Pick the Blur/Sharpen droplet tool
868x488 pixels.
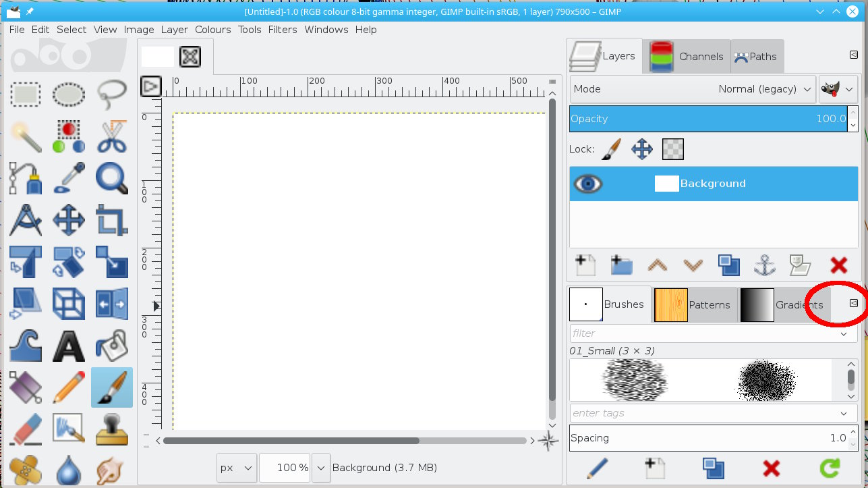point(69,470)
